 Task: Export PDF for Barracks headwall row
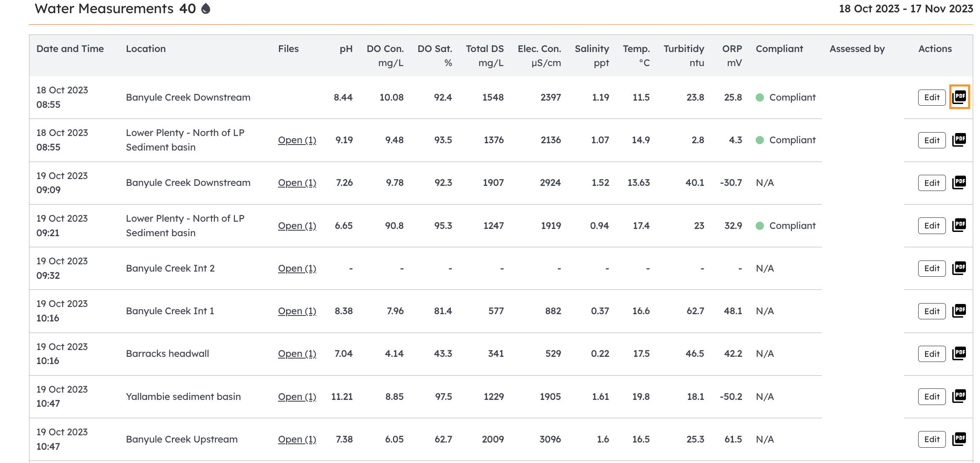959,353
